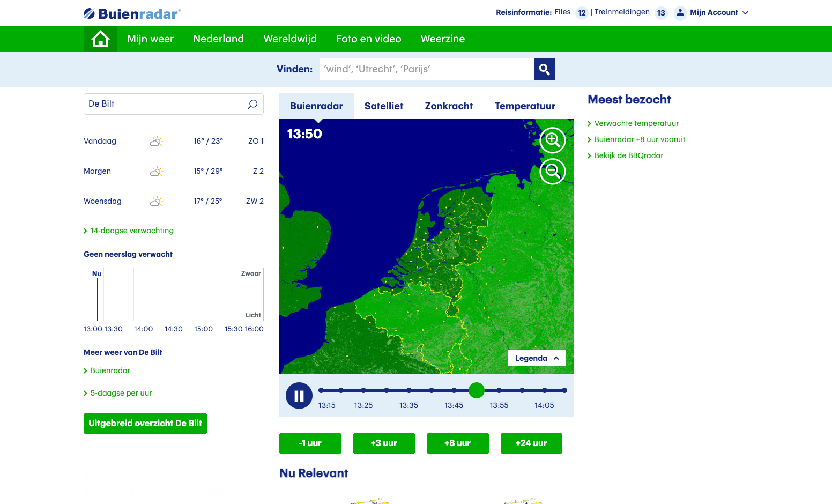832x504 pixels.
Task: Click the Morgen forecast row label
Action: pos(97,172)
